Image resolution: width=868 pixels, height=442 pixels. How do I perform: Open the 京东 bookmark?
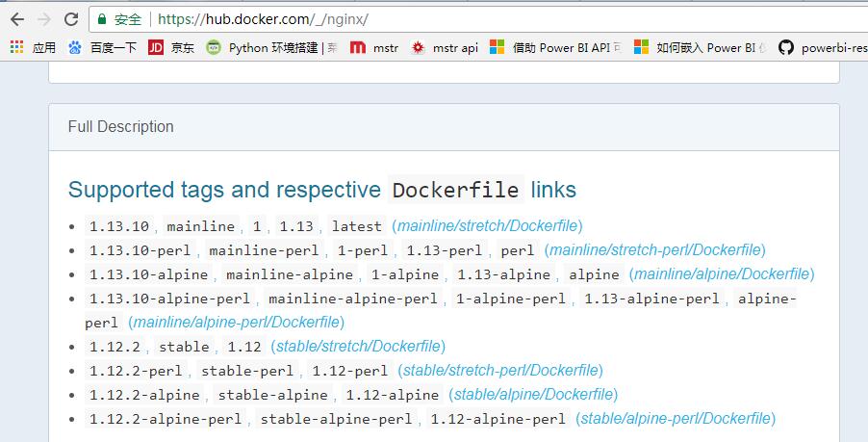coord(183,48)
